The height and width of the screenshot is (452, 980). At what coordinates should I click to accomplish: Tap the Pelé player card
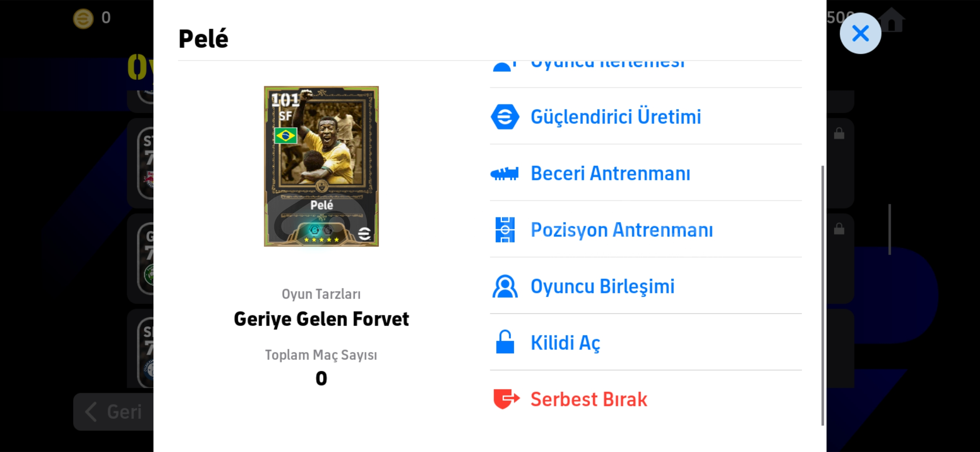(x=321, y=167)
